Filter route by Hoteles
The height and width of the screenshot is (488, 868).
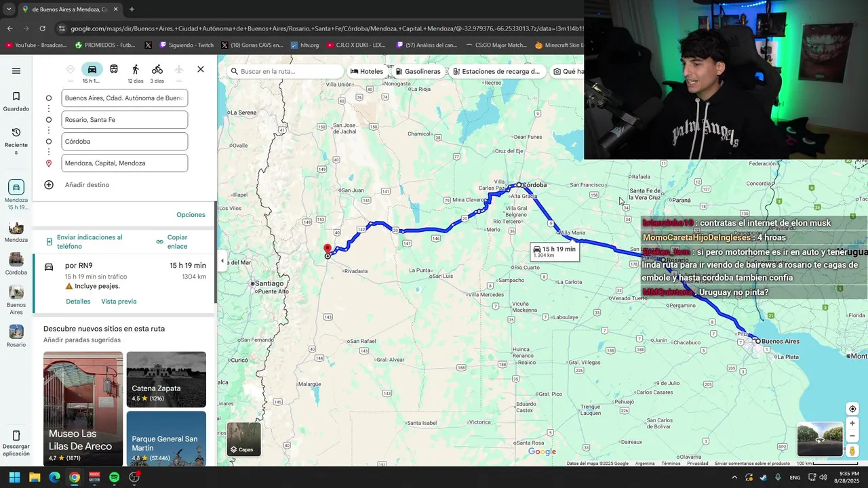click(x=367, y=71)
